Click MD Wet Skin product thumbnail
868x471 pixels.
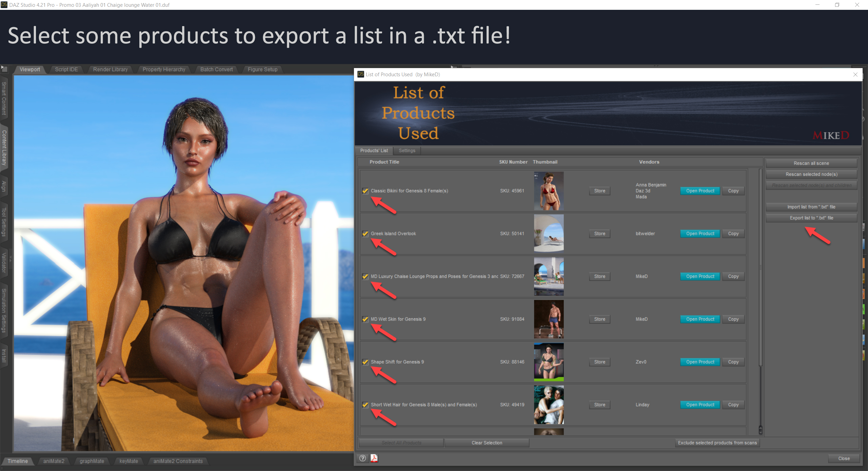pyautogui.click(x=549, y=319)
